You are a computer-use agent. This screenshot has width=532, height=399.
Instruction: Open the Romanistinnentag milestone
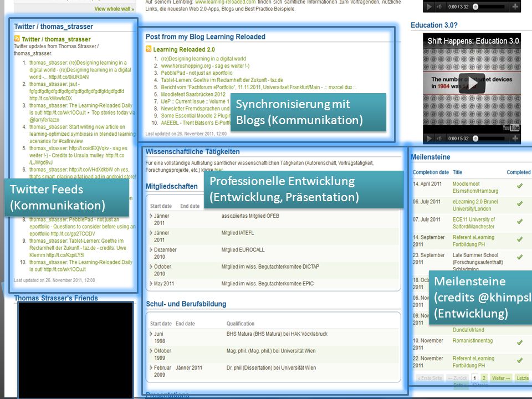[473, 340]
